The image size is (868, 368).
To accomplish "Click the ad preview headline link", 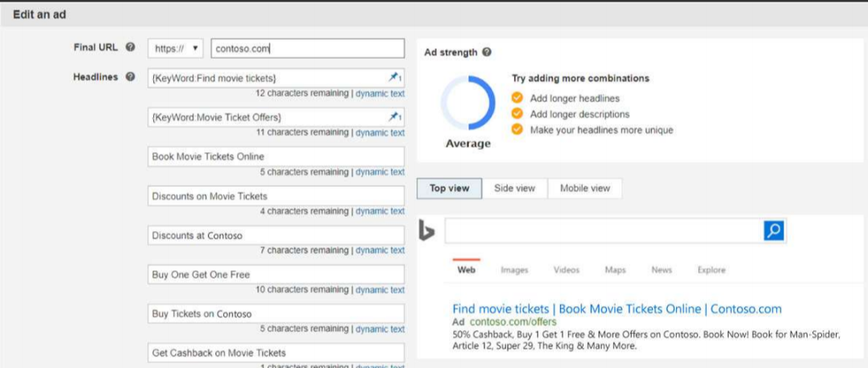I will point(617,308).
